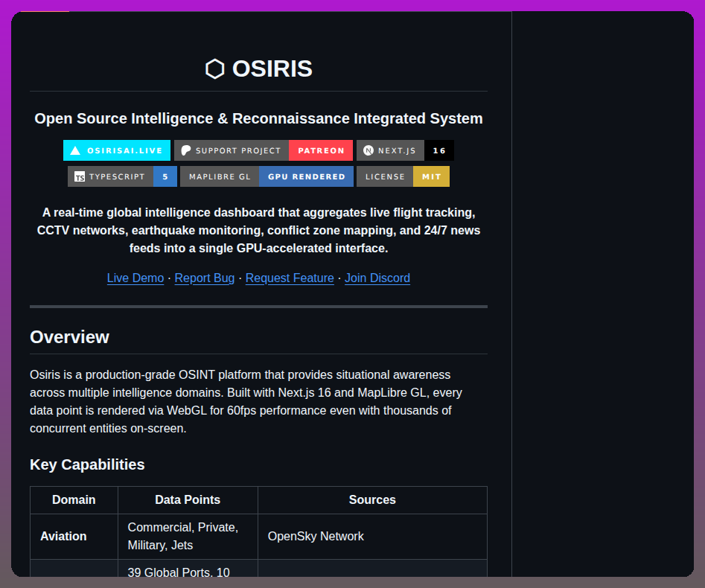Select the Aviation table cell
705x588 pixels.
[74, 537]
